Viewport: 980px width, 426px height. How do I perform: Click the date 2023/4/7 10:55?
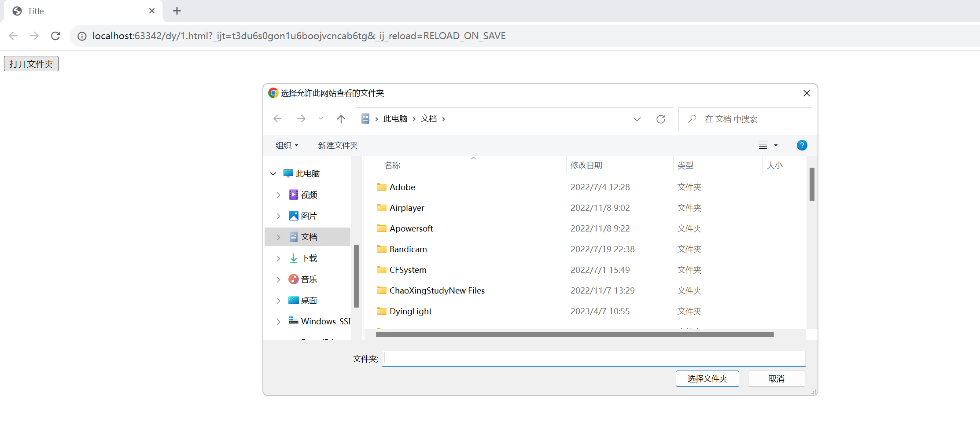point(600,311)
